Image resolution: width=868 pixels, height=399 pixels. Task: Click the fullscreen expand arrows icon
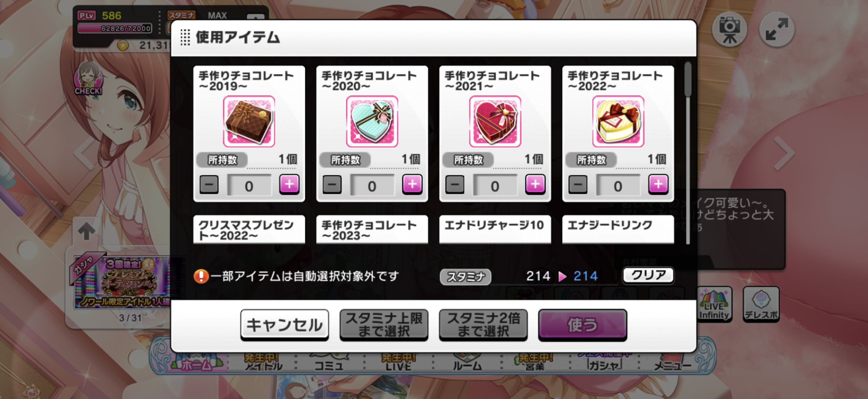pos(777,29)
